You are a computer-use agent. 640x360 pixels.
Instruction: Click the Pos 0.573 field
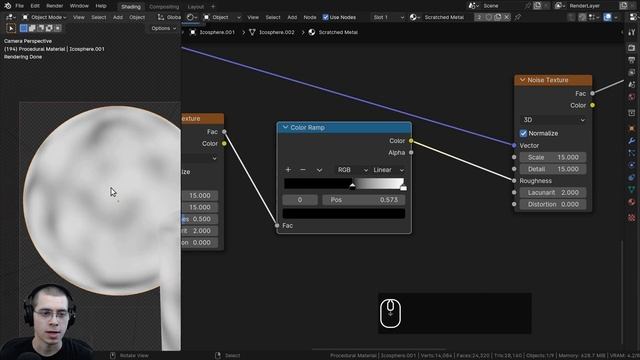[363, 200]
